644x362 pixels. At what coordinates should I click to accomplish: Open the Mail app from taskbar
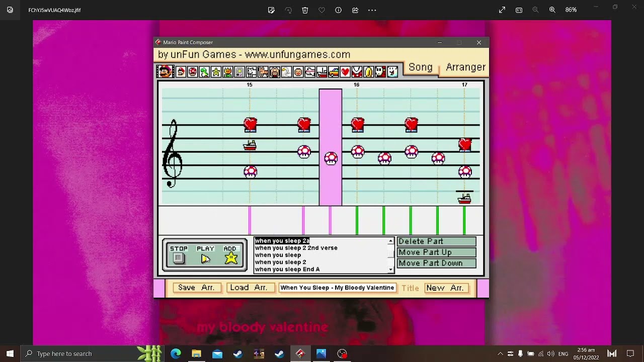217,353
